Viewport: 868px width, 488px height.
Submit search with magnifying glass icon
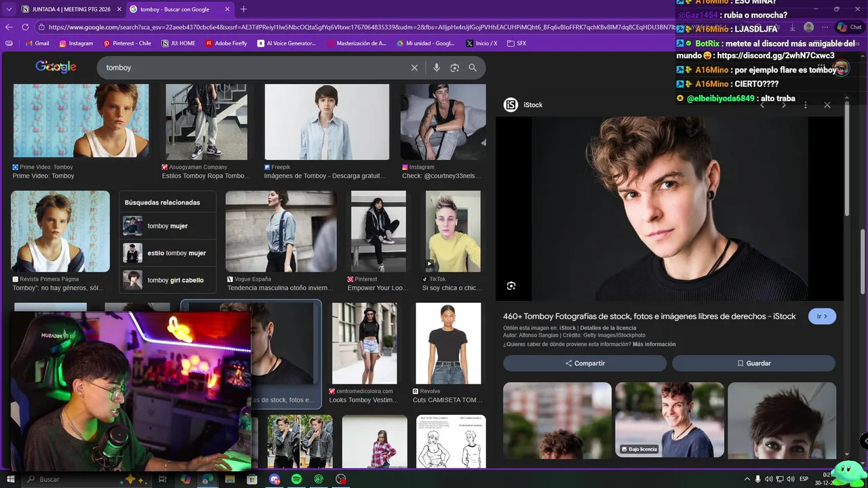473,68
